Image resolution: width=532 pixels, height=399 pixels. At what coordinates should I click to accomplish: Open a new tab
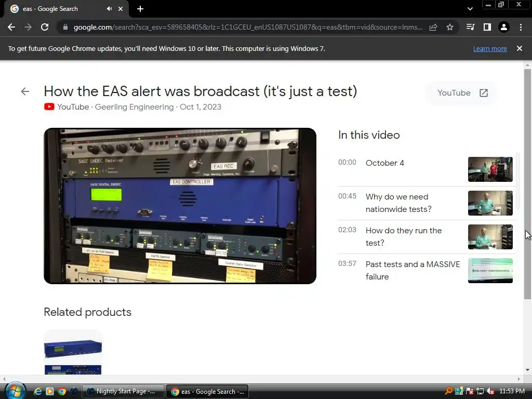[140, 9]
